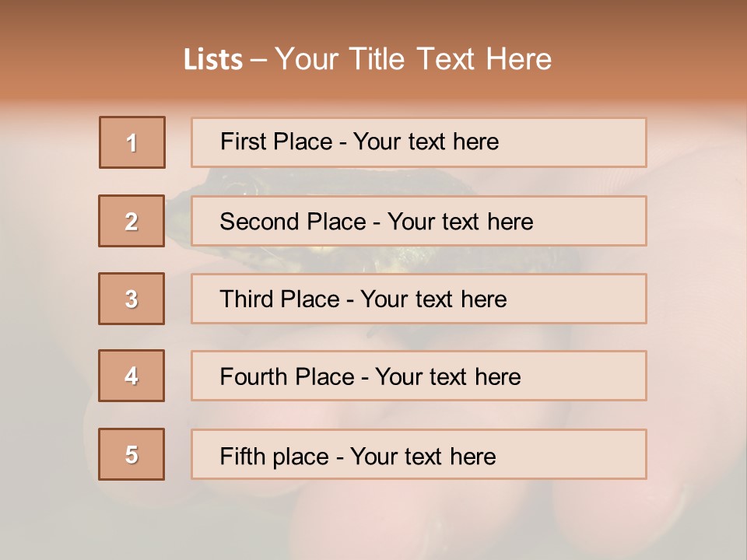Click the 'First Place - Your text here' bar
The image size is (747, 560).
[419, 142]
